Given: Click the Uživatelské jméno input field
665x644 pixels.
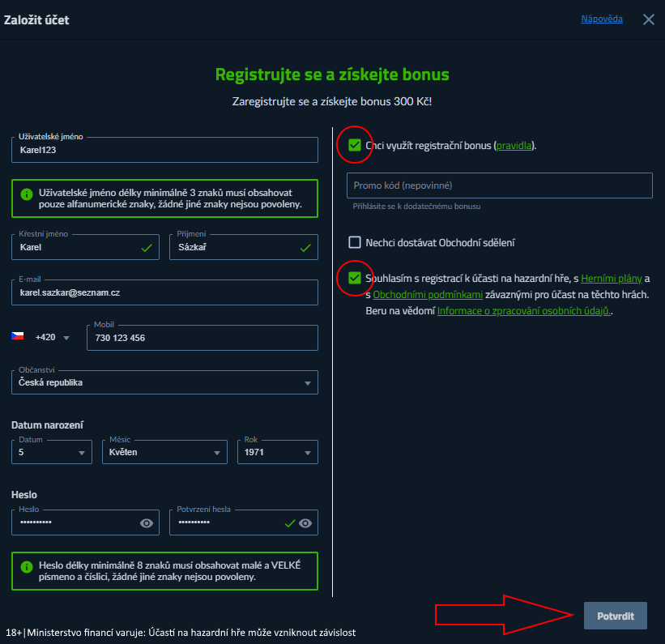Looking at the screenshot, I should 164,150.
